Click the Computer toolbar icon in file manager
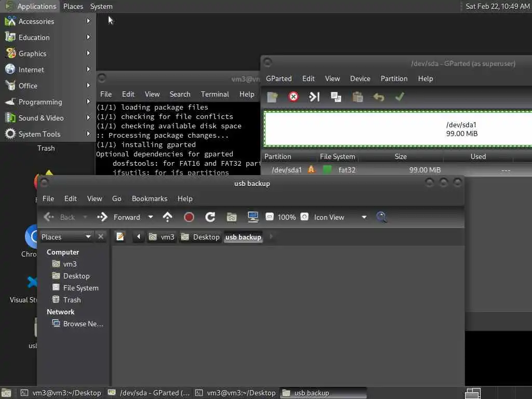Screen dimensions: 532x399 point(253,217)
